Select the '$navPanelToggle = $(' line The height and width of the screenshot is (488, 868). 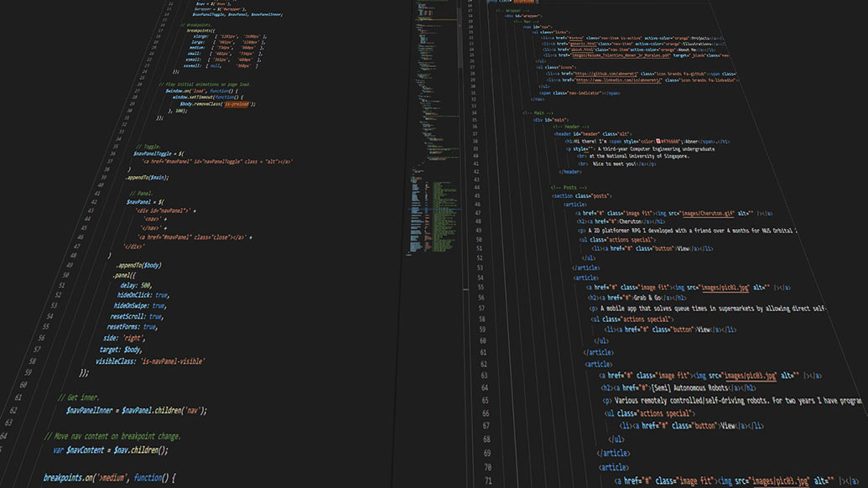[x=159, y=153]
